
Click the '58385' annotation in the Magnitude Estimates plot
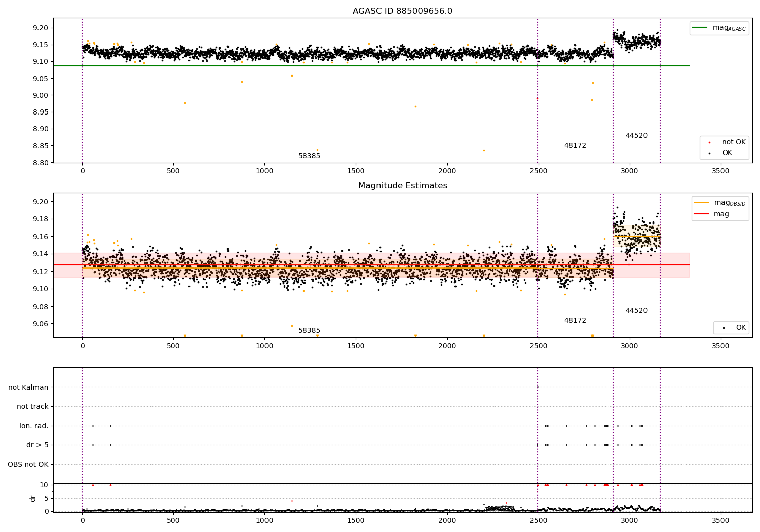[x=309, y=331]
